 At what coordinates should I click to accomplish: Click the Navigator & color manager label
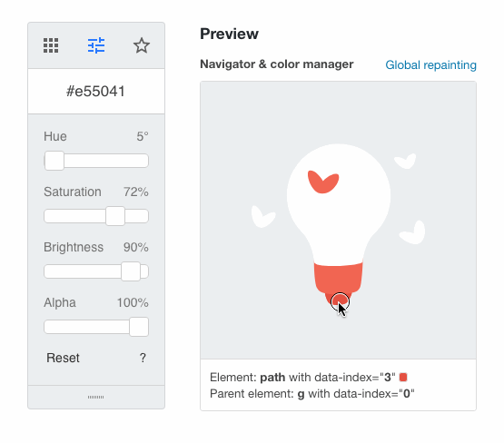277,64
